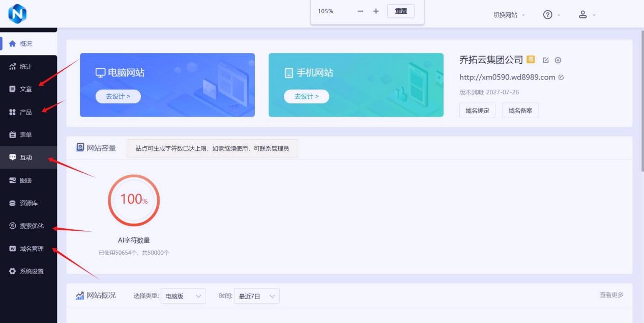Go to 搜索优化 in the sidebar
Image resolution: width=644 pixels, height=323 pixels.
32,226
